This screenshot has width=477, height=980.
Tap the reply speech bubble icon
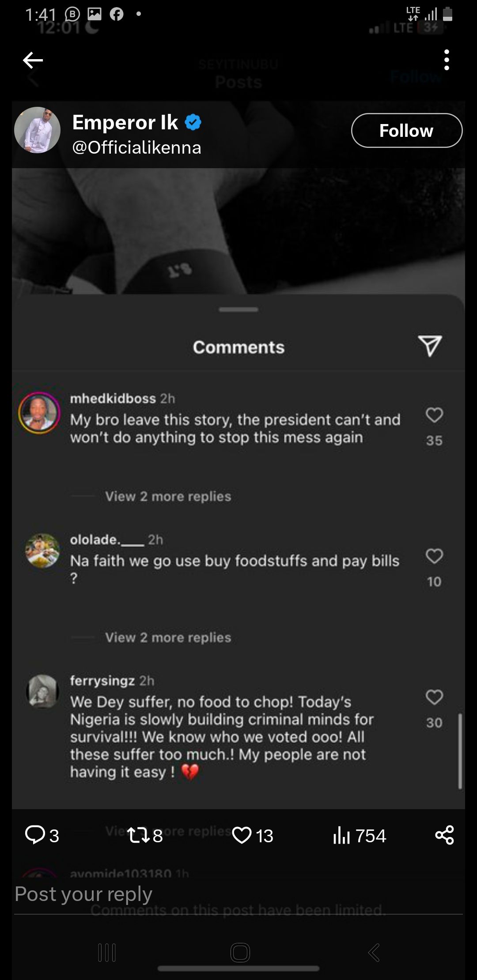click(x=35, y=835)
